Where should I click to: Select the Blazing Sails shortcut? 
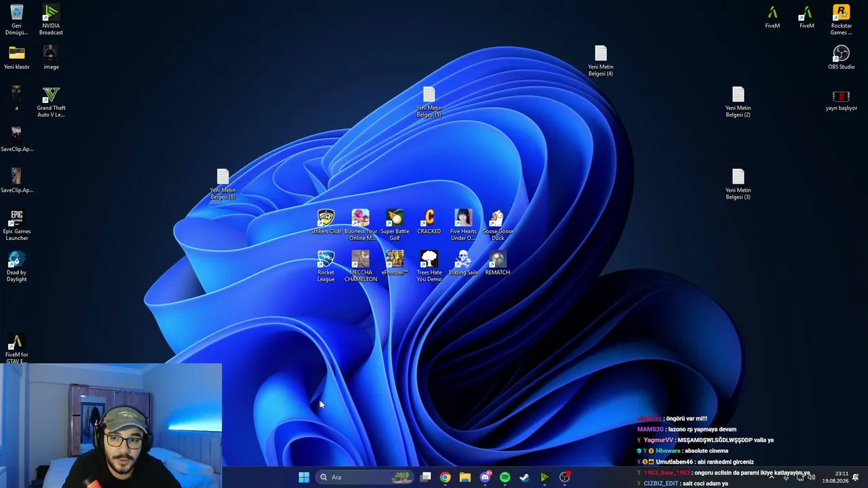click(463, 264)
